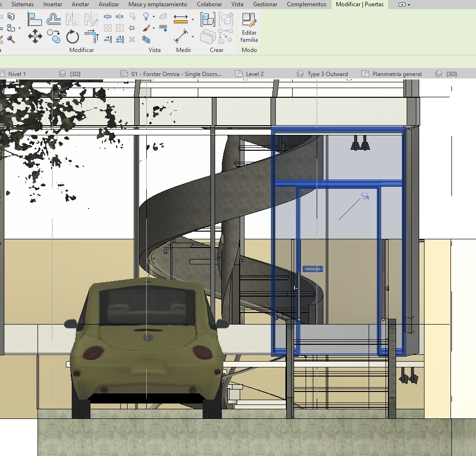Select the Rotate tool

72,37
